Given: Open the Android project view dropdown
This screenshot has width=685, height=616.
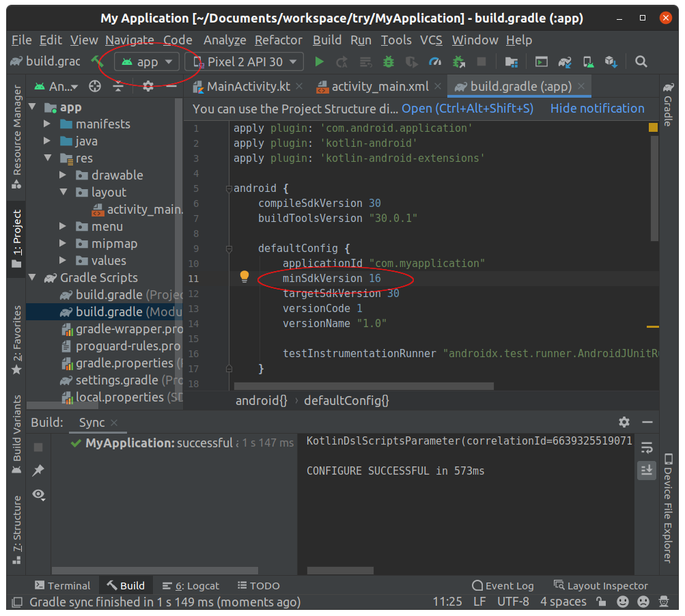Looking at the screenshot, I should 57,87.
